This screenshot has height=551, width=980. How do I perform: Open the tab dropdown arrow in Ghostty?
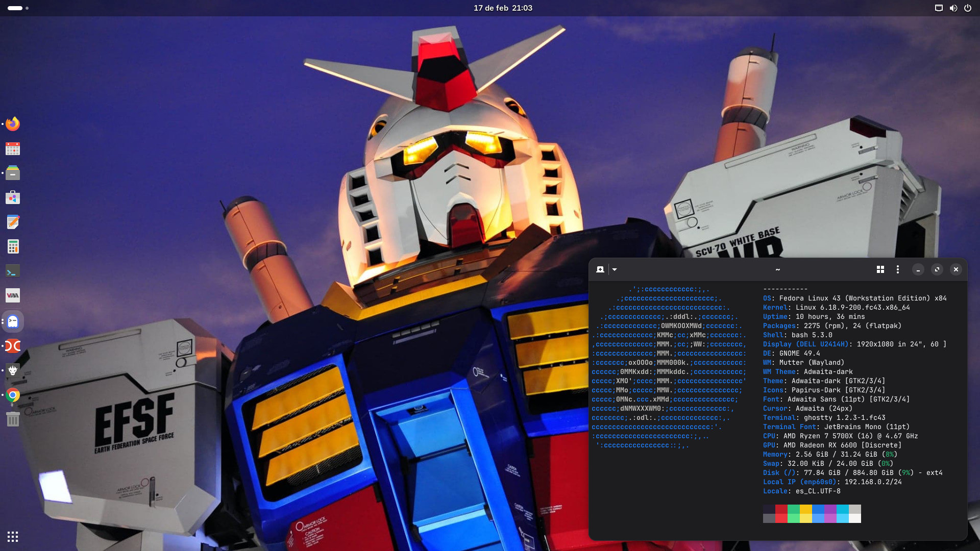coord(615,269)
